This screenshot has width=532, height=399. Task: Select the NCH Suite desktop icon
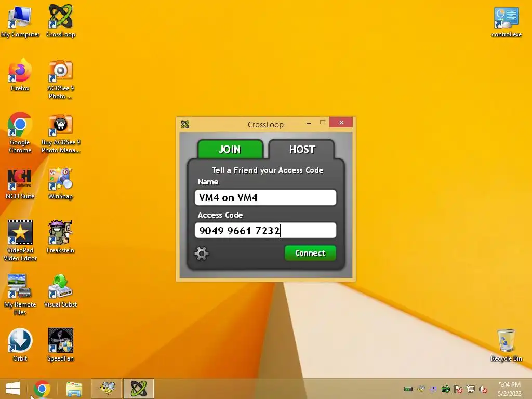[20, 183]
